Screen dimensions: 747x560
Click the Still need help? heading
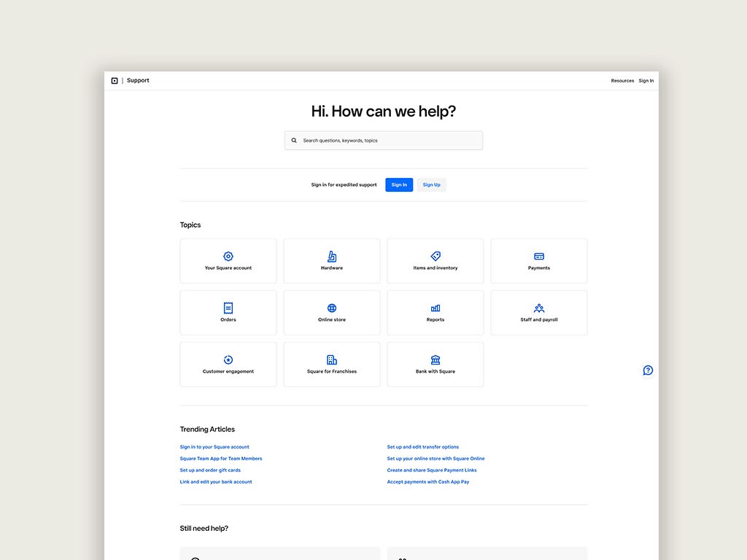204,528
